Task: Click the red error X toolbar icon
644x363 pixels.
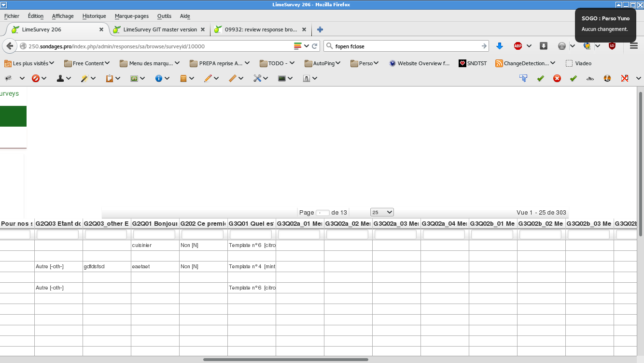Action: point(557,78)
